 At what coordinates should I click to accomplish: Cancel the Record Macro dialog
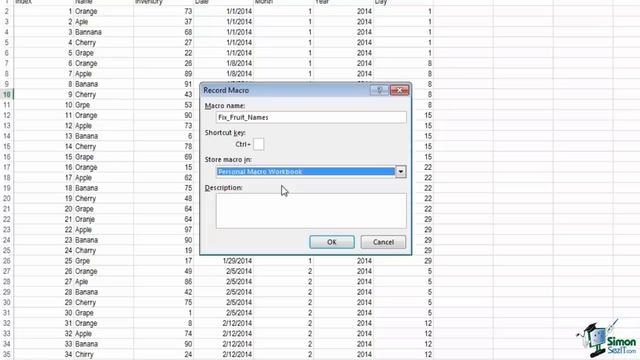pos(383,242)
